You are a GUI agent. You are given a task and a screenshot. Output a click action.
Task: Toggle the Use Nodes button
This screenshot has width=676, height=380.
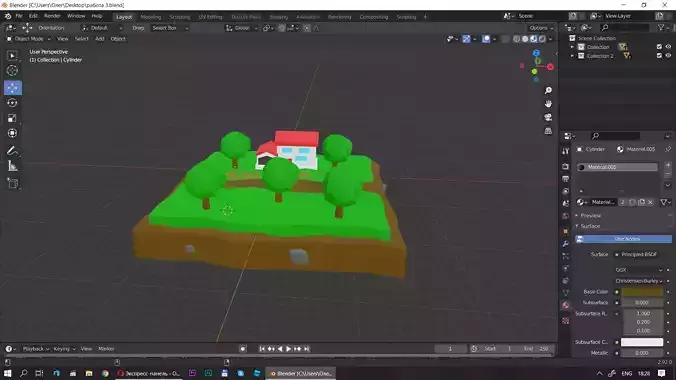[x=623, y=239]
